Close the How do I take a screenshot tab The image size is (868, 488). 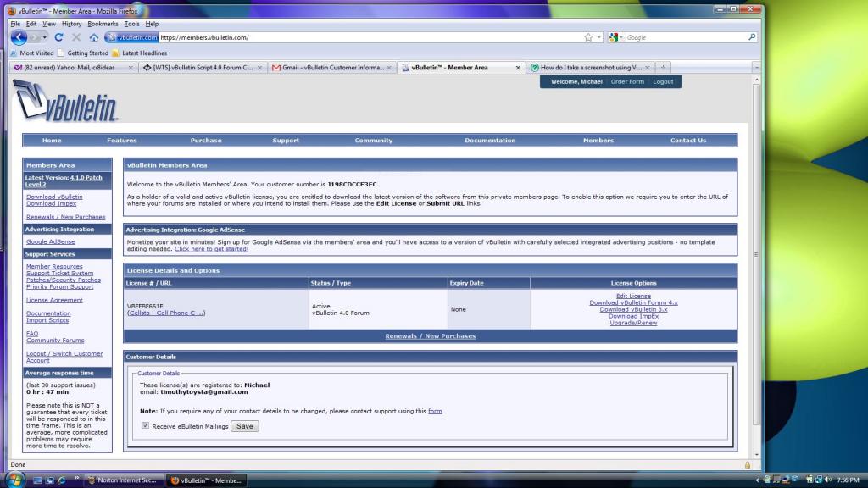tap(647, 68)
